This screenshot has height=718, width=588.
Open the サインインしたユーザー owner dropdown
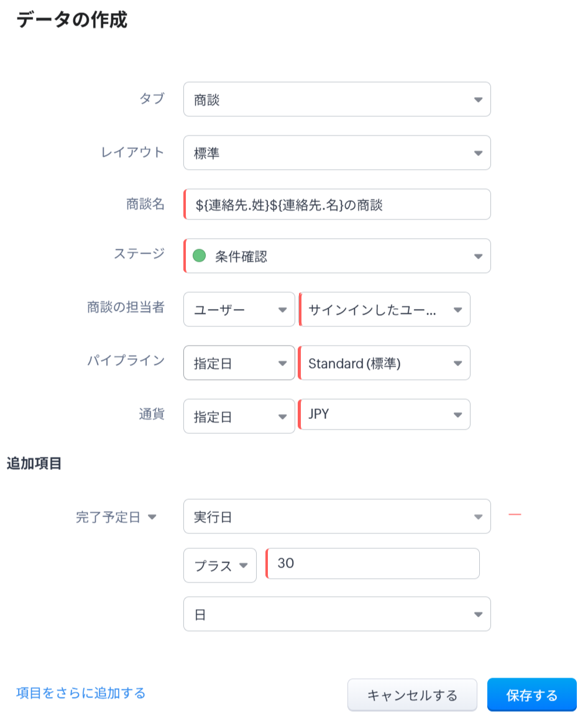click(385, 310)
